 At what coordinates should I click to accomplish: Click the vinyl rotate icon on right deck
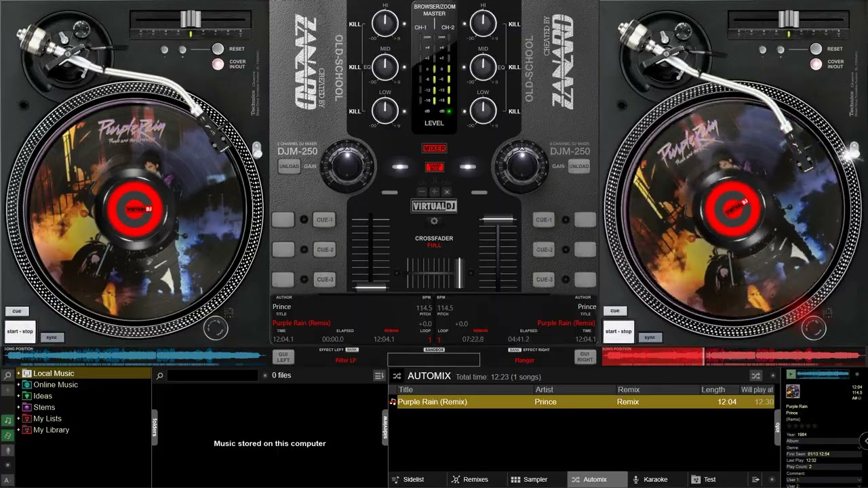click(x=813, y=328)
